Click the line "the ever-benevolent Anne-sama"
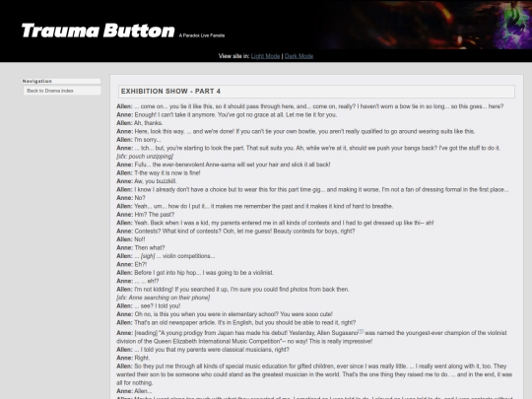This screenshot has height=399, width=532. click(x=224, y=165)
